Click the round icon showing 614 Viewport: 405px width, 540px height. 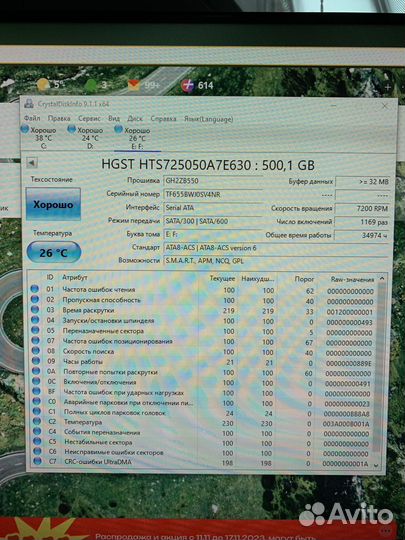click(188, 85)
